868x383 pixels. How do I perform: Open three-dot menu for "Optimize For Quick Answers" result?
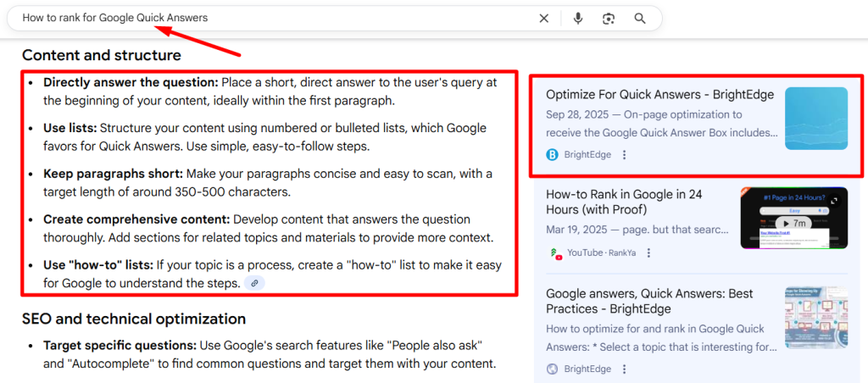coord(625,154)
